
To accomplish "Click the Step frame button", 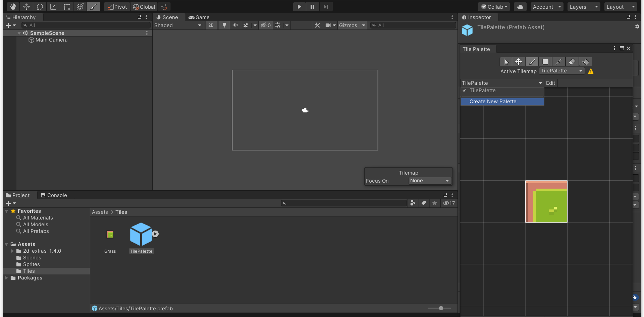I will (326, 7).
